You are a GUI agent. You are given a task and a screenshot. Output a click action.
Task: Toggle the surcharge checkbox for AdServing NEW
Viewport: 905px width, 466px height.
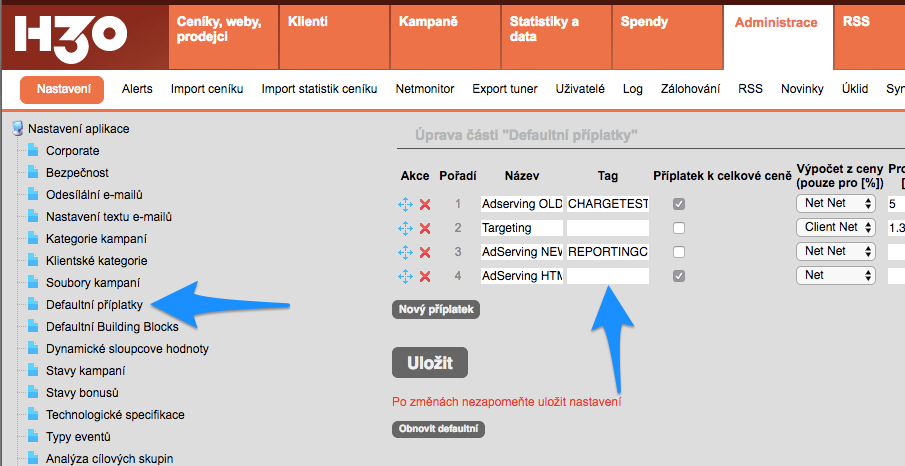(679, 252)
